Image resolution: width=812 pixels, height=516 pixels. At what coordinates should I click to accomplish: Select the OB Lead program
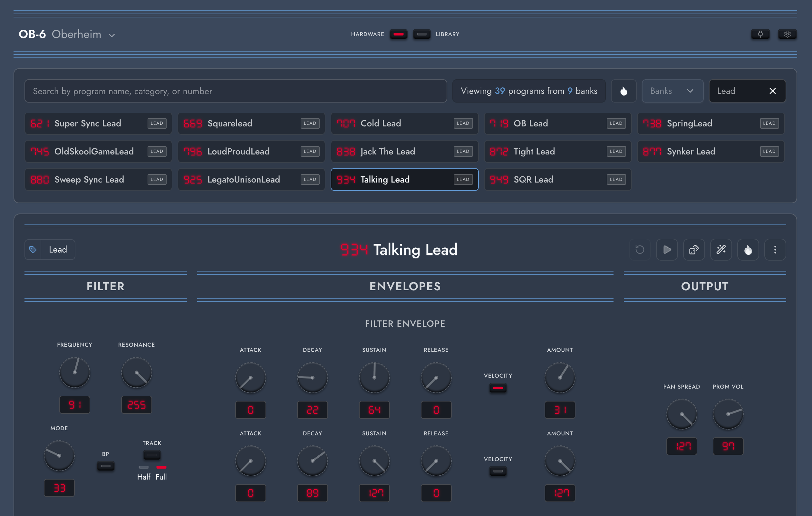pyautogui.click(x=558, y=123)
